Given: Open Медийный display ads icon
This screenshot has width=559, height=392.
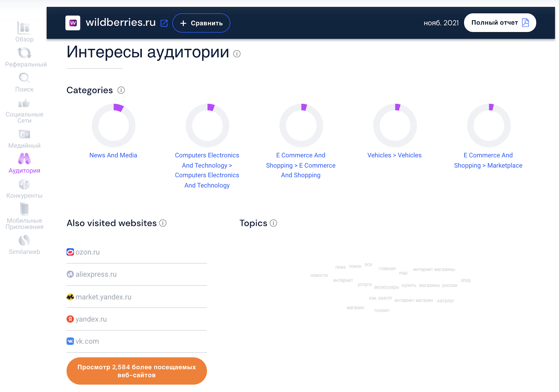Looking at the screenshot, I should [24, 134].
